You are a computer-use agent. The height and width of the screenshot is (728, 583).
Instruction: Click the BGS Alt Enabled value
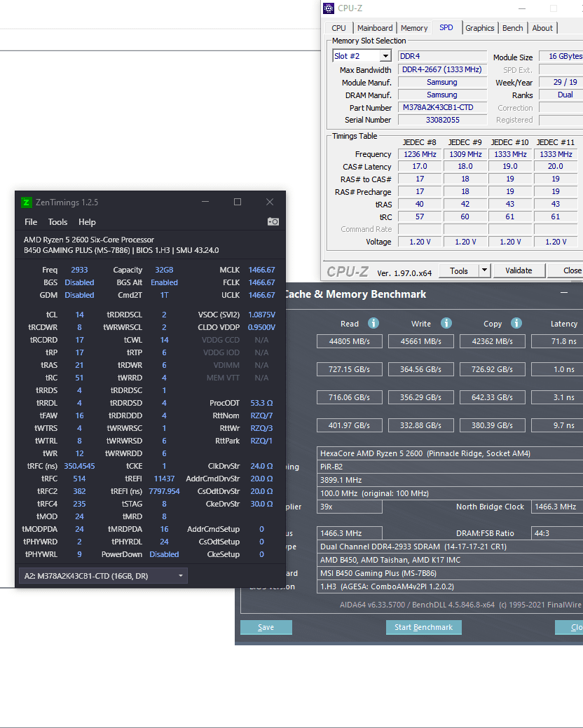(x=164, y=282)
